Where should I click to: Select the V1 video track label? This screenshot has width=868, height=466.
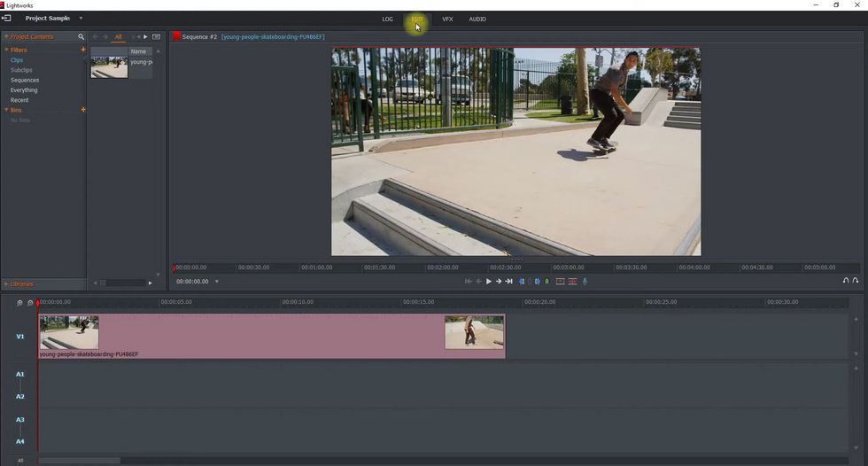click(x=19, y=337)
